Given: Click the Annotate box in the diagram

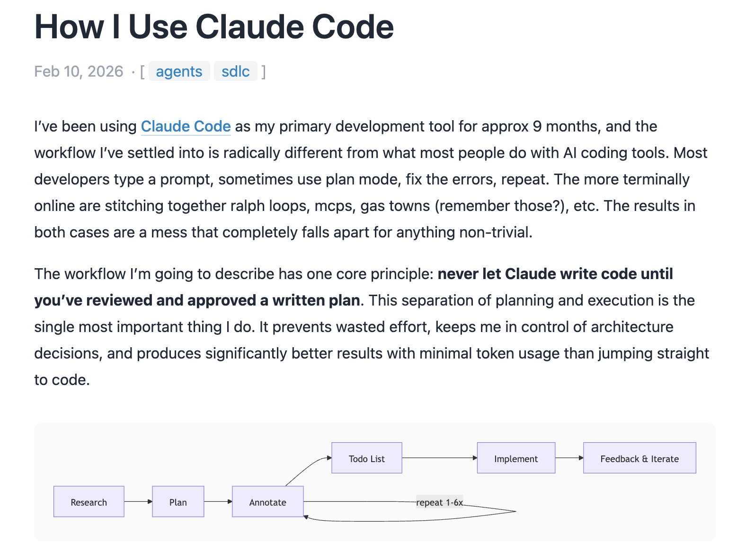Looking at the screenshot, I should click(x=267, y=502).
